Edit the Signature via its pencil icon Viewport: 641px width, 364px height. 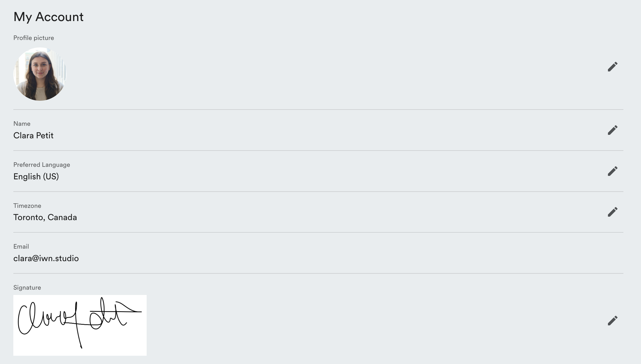612,321
